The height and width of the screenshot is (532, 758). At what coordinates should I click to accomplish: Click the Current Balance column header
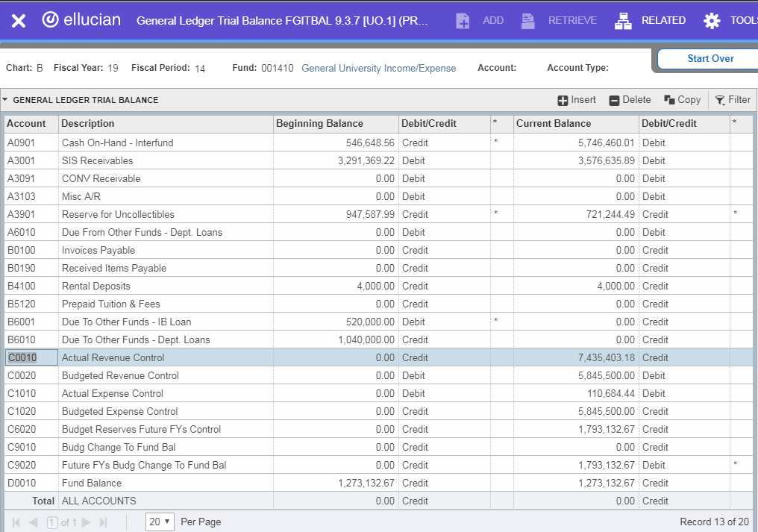pos(576,123)
